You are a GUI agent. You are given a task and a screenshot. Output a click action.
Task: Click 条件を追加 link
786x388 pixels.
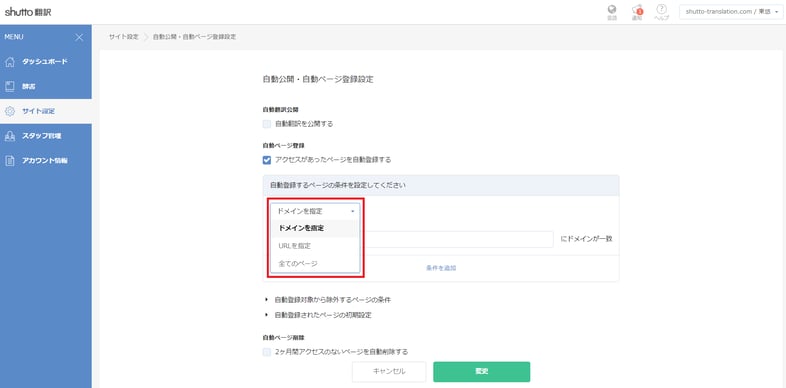441,268
